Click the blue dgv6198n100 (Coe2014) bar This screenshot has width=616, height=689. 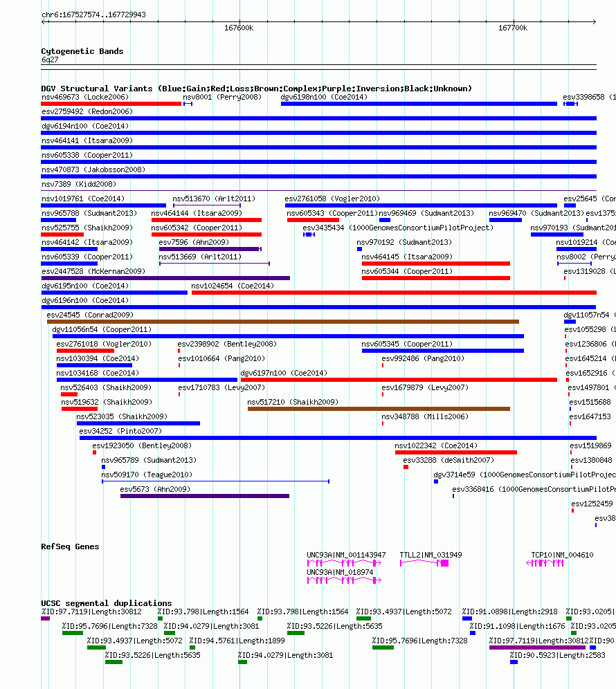click(x=419, y=104)
